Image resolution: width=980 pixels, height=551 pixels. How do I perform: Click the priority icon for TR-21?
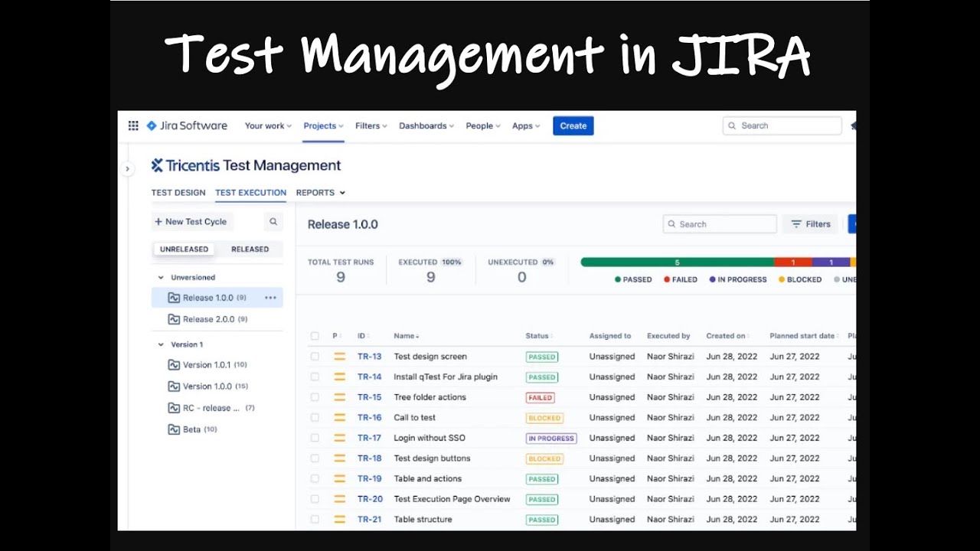click(x=339, y=520)
